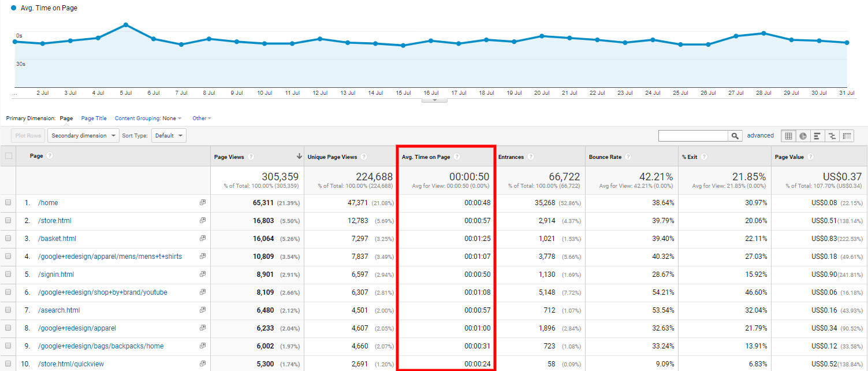
Task: Open help for % Exit column
Action: [703, 157]
